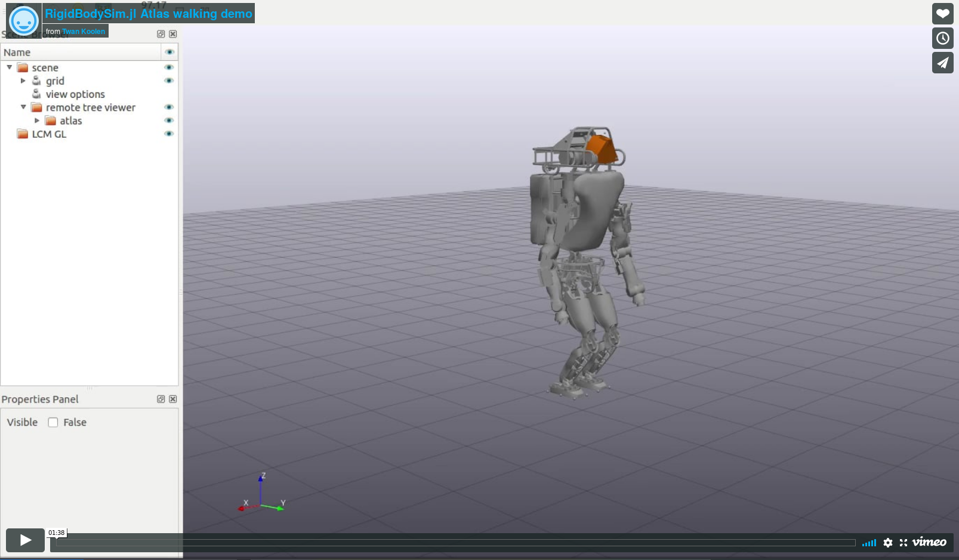Viewport: 959px width, 560px height.
Task: Play the Vimeo video
Action: point(25,540)
